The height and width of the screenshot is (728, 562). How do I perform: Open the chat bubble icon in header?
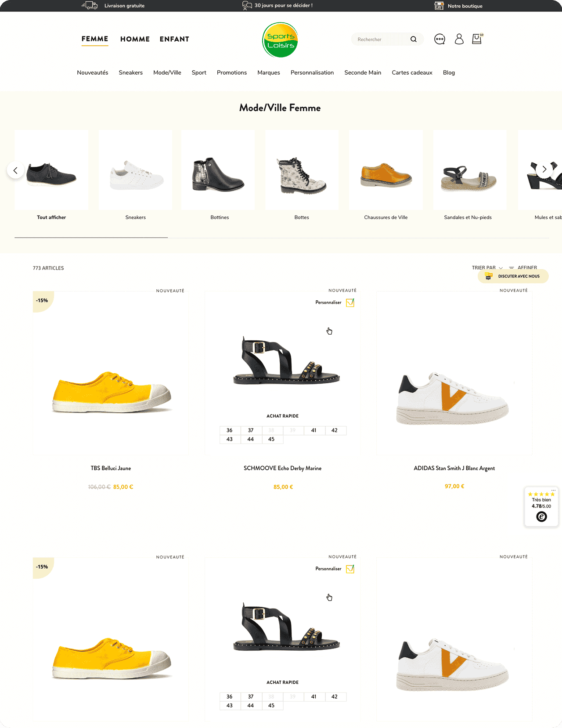click(440, 39)
